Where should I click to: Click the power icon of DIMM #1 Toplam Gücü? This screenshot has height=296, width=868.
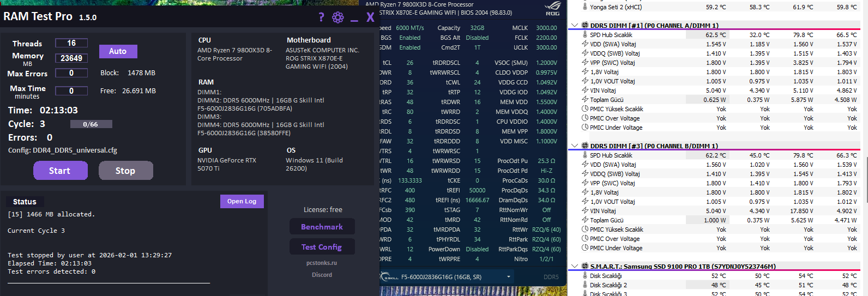[x=585, y=99]
